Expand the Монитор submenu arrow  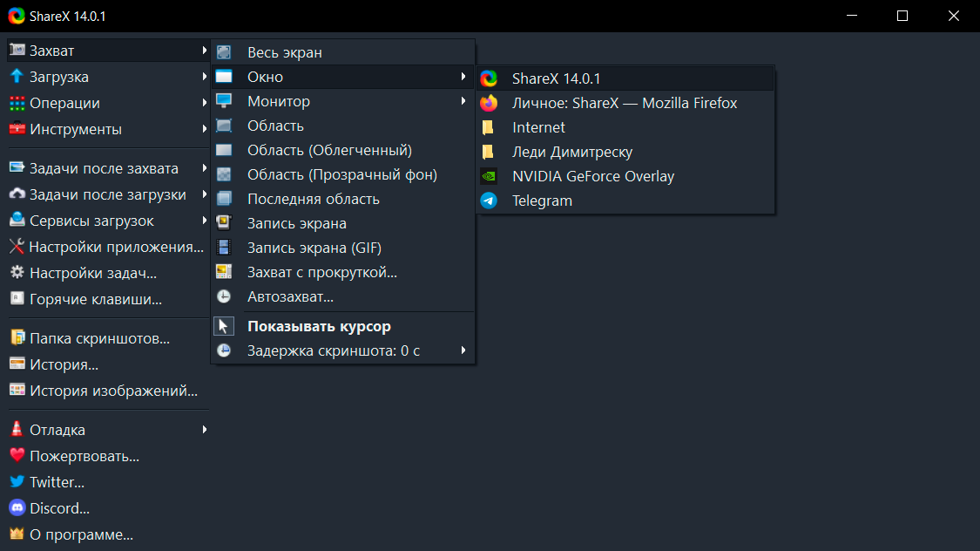click(x=463, y=100)
